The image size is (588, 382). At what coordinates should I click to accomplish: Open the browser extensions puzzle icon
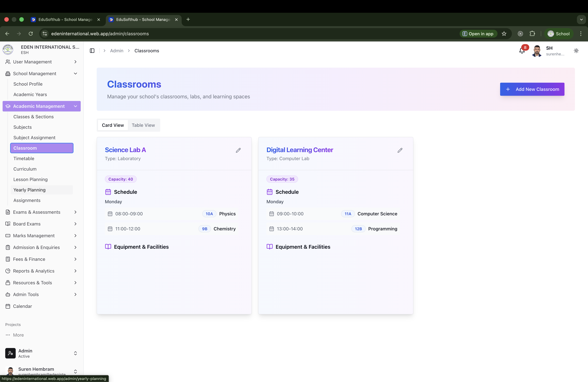click(x=532, y=34)
